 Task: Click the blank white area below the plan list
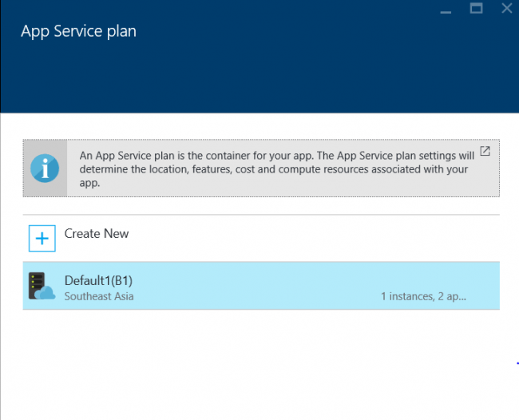[261, 364]
